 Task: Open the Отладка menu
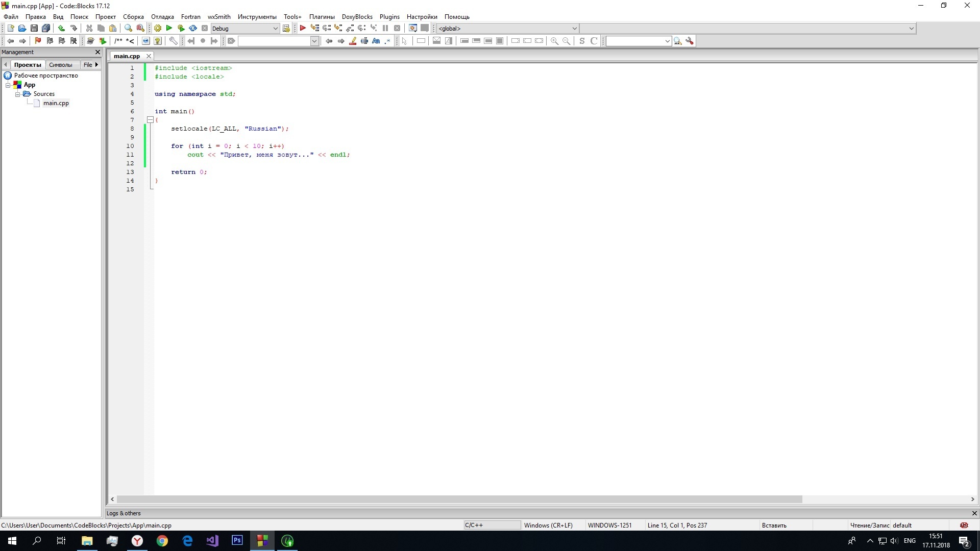(161, 16)
